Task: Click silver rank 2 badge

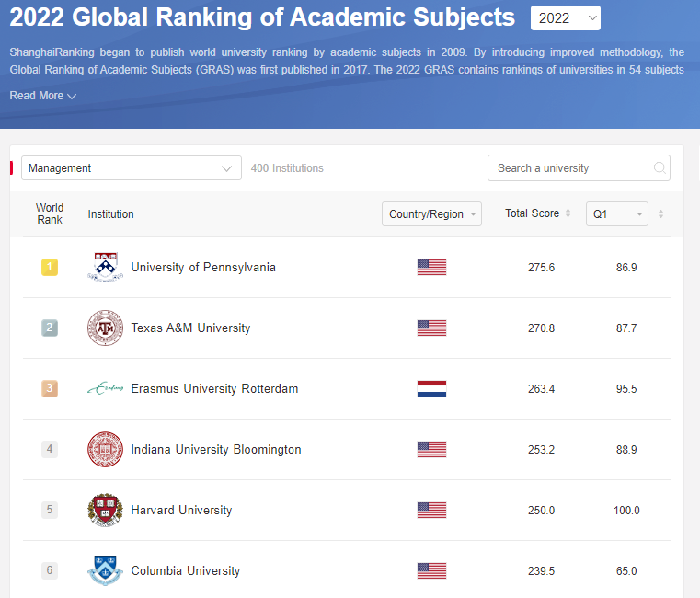Action: tap(50, 328)
